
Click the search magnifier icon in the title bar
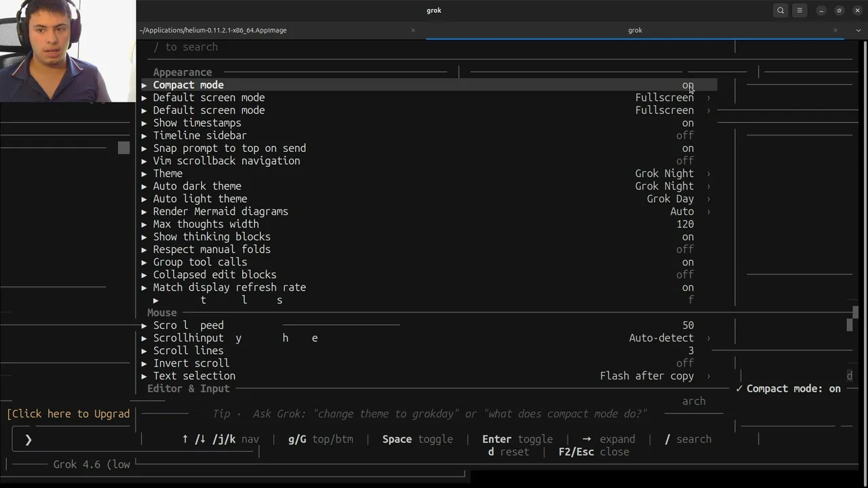[781, 10]
